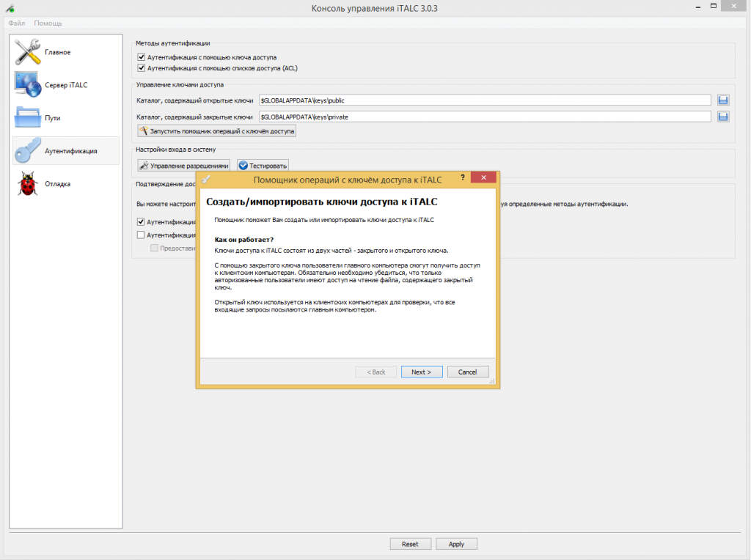
Task: Open Управление разрешениями button
Action: click(x=184, y=166)
